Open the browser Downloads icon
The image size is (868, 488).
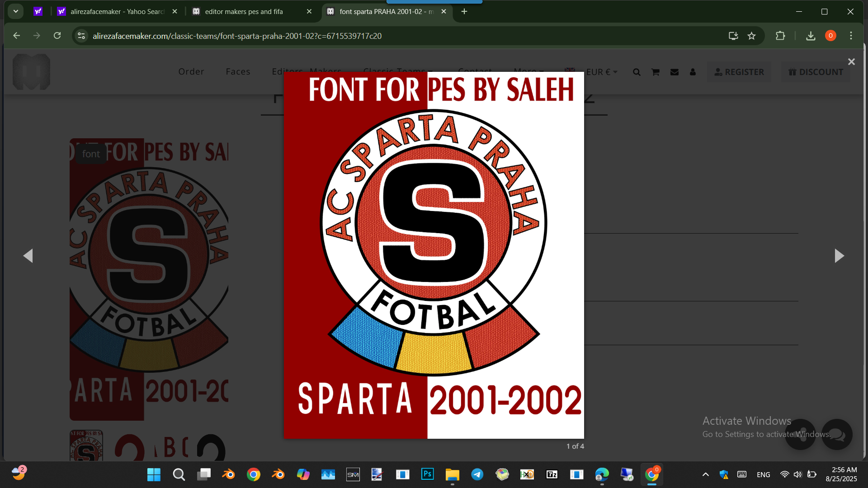pos(811,36)
